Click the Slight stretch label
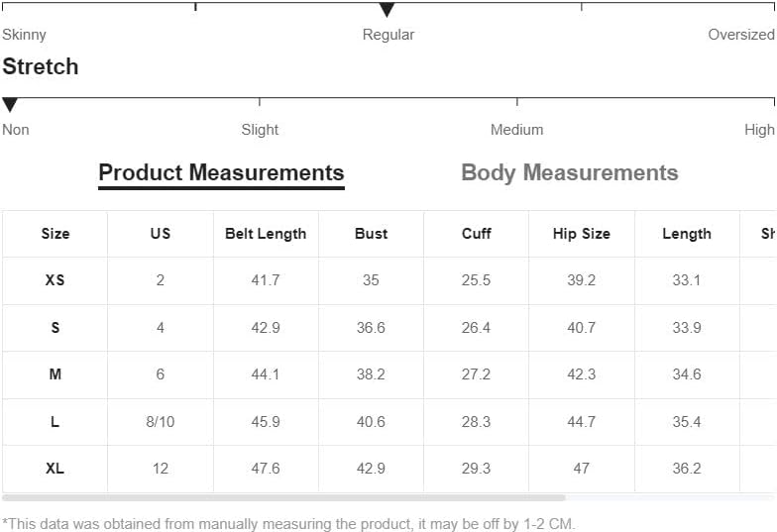 [x=260, y=130]
